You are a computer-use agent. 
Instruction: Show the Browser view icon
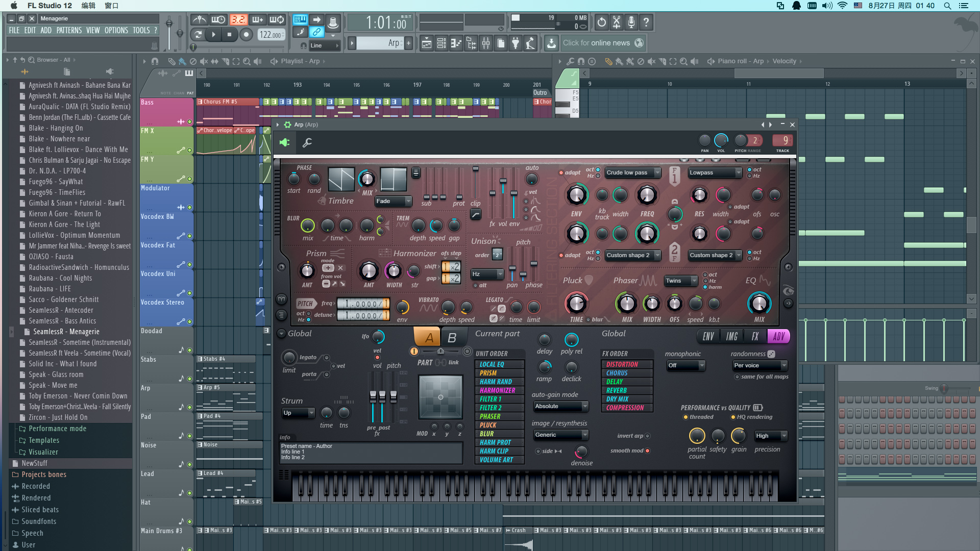pos(471,43)
